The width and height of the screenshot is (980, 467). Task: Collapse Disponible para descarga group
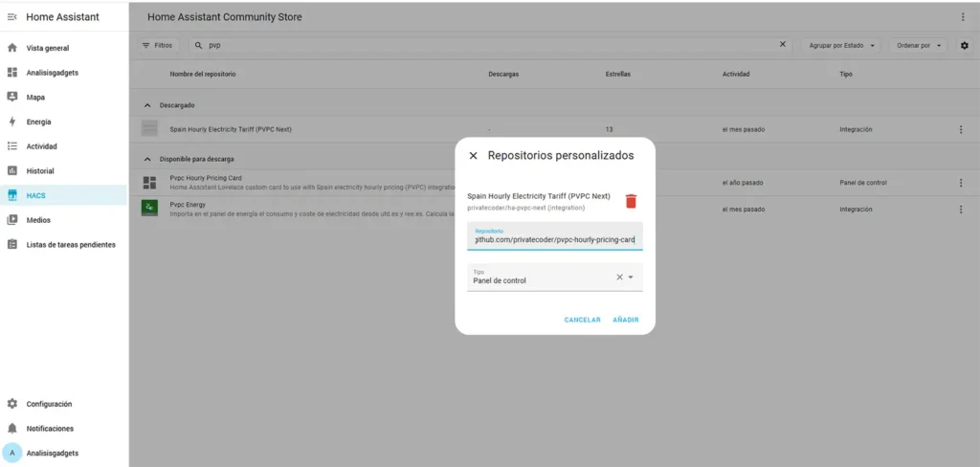coord(147,160)
